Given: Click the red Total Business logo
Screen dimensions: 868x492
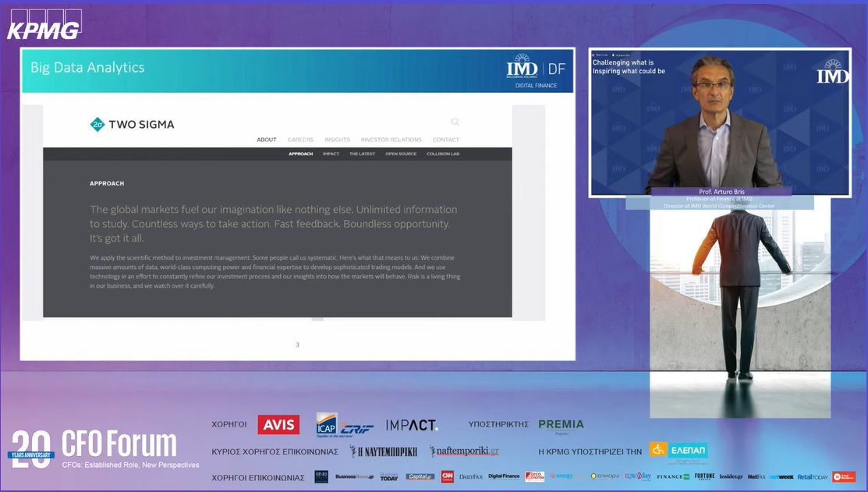Looking at the screenshot, I should point(844,476).
